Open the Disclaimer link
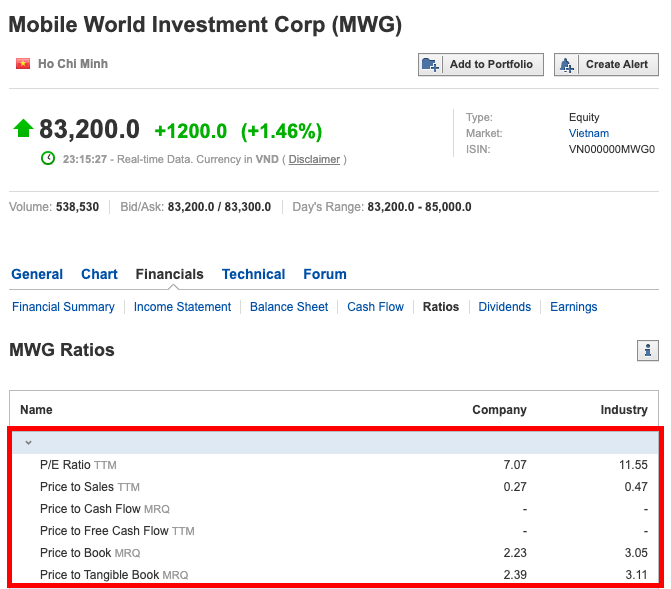This screenshot has width=671, height=589. pyautogui.click(x=314, y=159)
